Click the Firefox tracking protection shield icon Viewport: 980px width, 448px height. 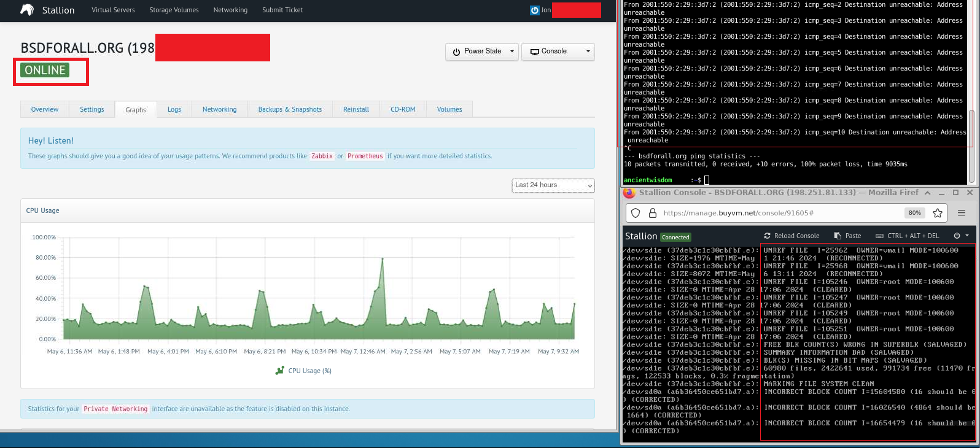point(636,213)
